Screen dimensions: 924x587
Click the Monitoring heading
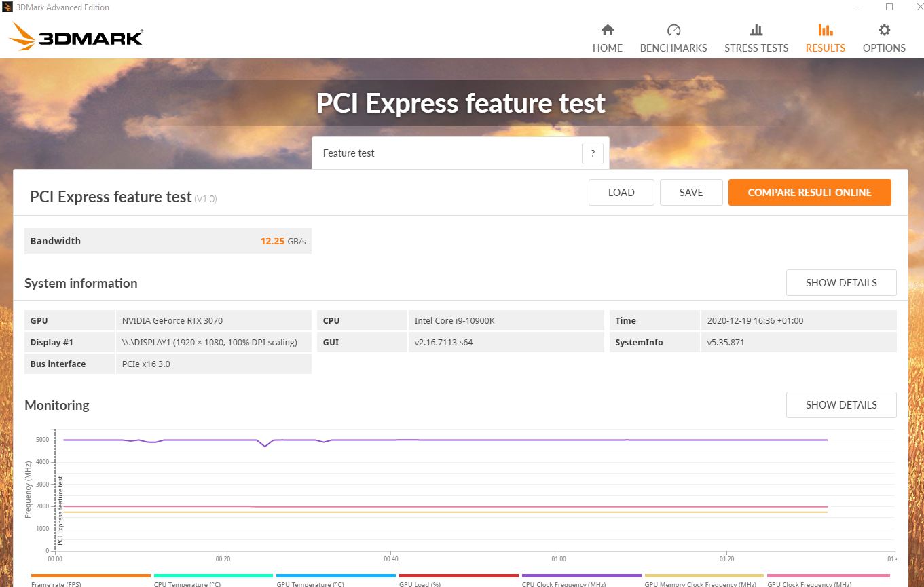(57, 406)
